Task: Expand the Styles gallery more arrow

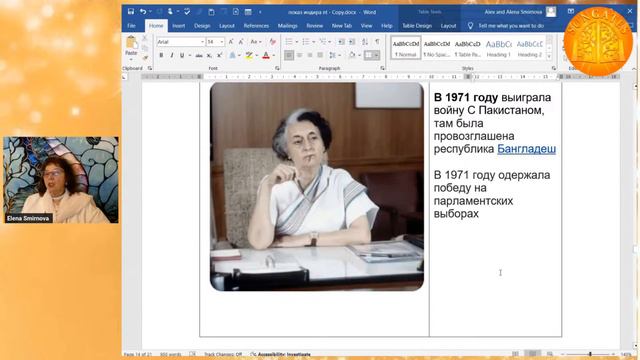Action: coord(549,57)
